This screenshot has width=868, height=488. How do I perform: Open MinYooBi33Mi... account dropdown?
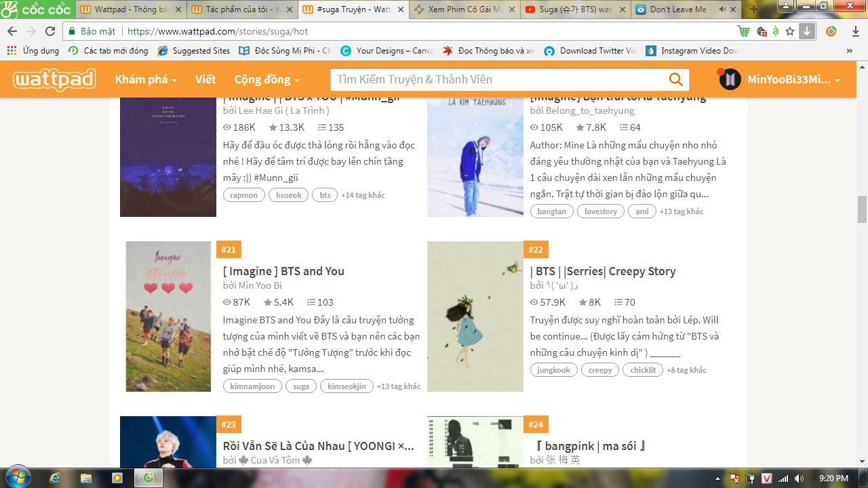tap(793, 79)
